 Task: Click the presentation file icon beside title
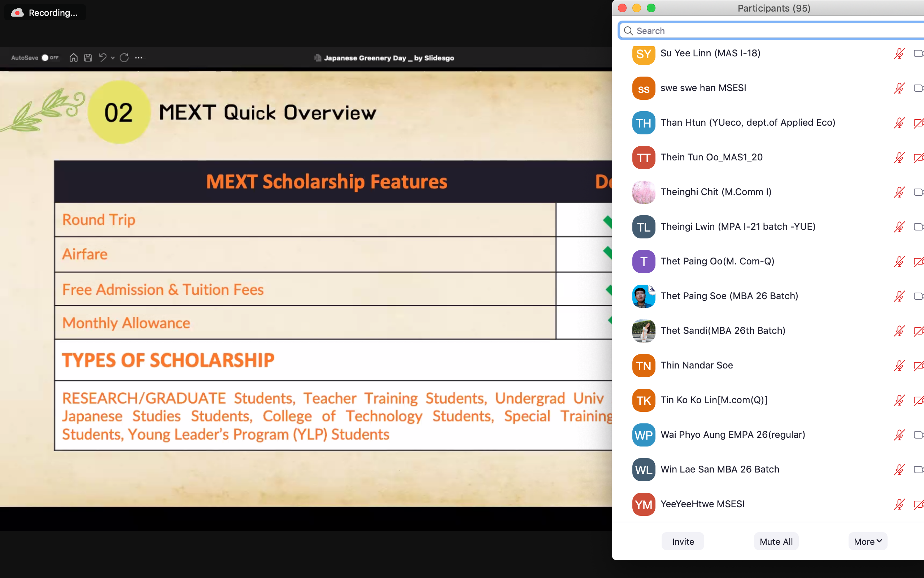click(317, 58)
